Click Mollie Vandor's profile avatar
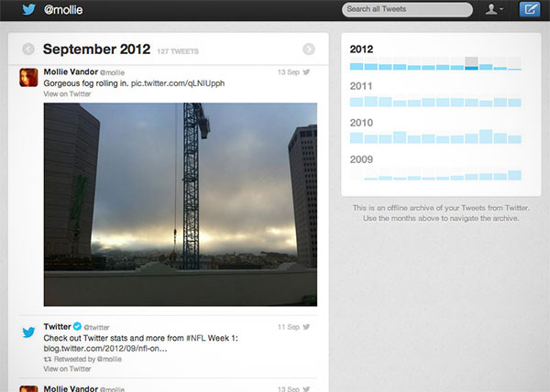Image resolution: width=550 pixels, height=392 pixels. click(x=28, y=78)
